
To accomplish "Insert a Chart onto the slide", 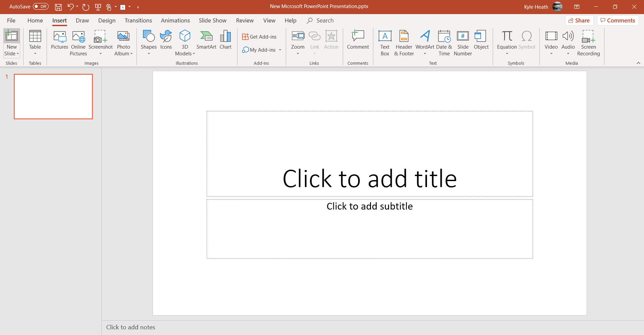I will click(225, 42).
